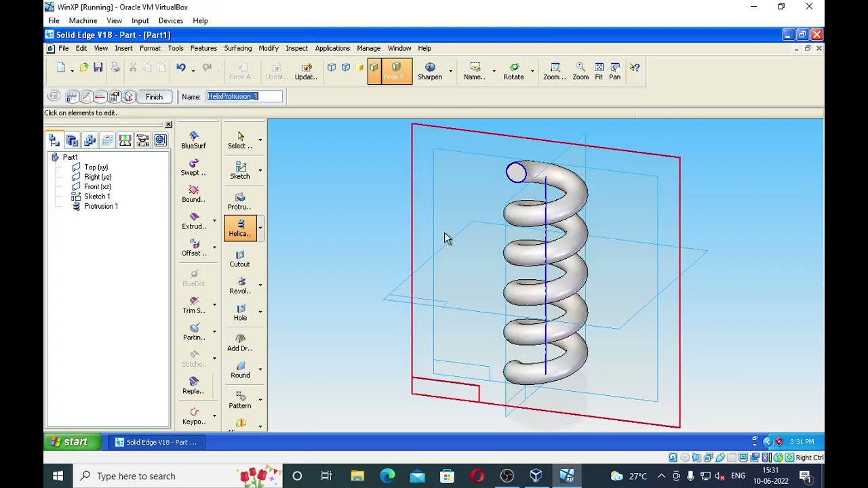
Task: Save the part with the diskette icon
Action: pos(98,67)
